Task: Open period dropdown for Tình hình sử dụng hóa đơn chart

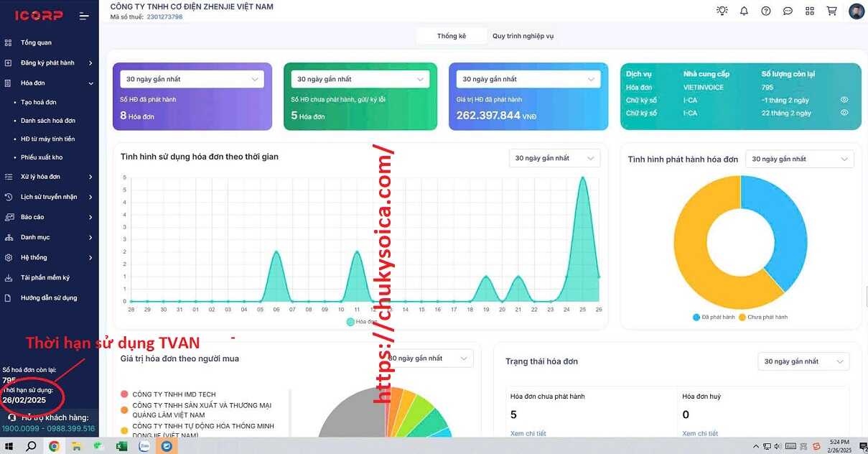Action: [x=554, y=158]
